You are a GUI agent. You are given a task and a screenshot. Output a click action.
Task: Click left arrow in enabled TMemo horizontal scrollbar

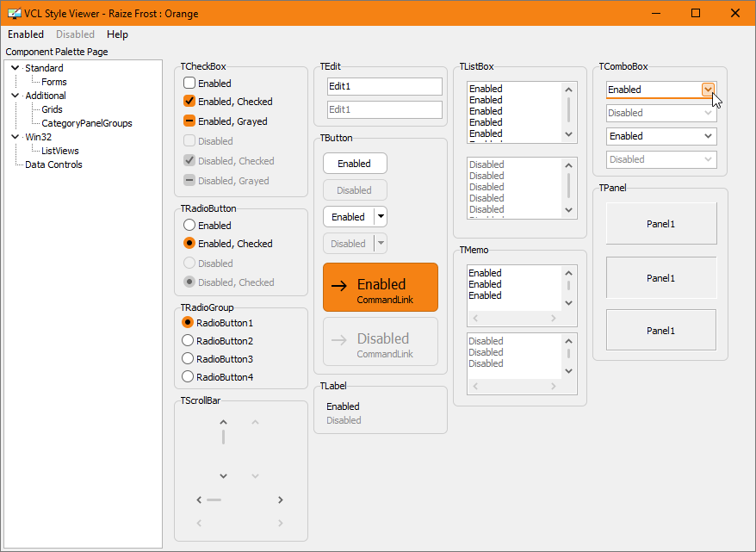click(x=475, y=318)
